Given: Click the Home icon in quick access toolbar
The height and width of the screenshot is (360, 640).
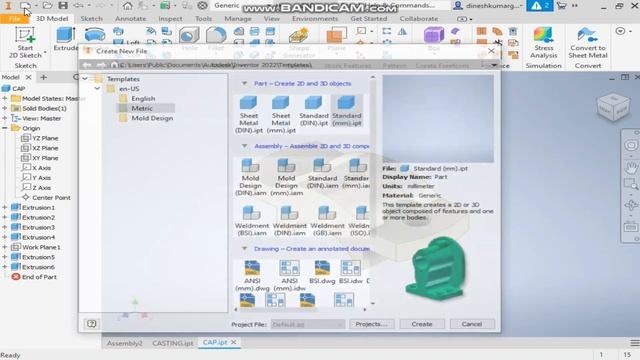Looking at the screenshot, I should 128,6.
